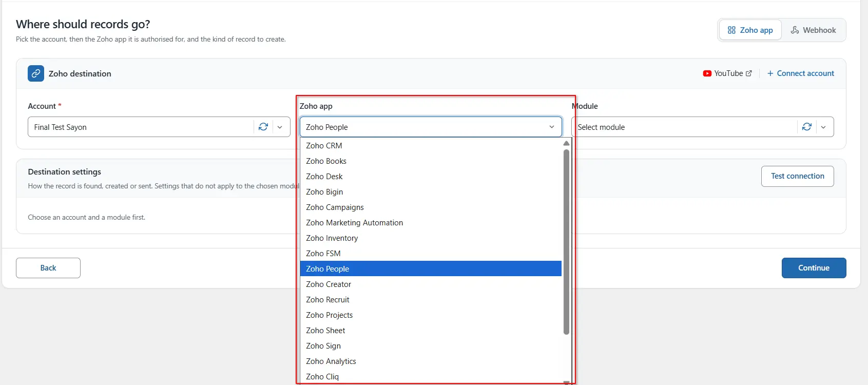Click the Zoho destination link icon
868x385 pixels.
pos(36,73)
